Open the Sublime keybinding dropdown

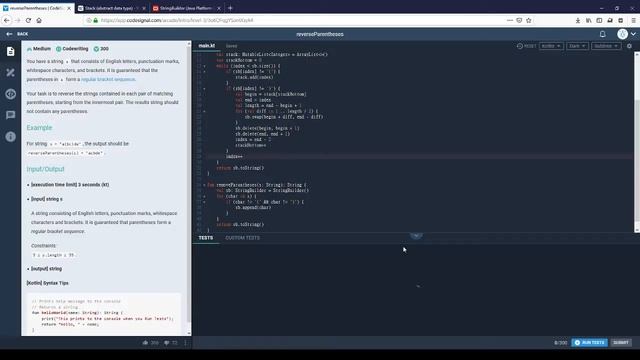click(x=606, y=46)
